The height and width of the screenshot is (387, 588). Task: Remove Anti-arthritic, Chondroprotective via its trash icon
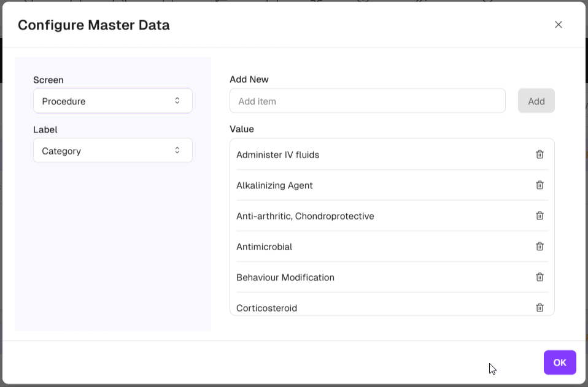[540, 216]
